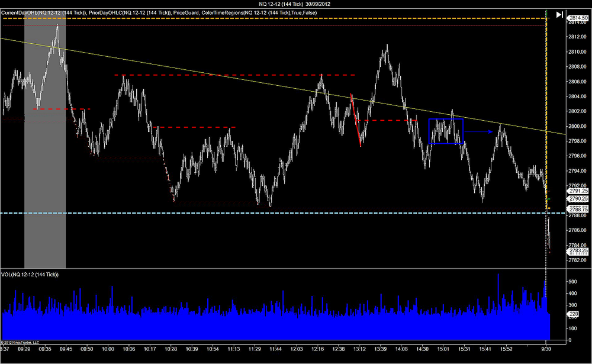Image resolution: width=592 pixels, height=364 pixels.
Task: Click the 12:38 time axis label
Action: point(339,349)
